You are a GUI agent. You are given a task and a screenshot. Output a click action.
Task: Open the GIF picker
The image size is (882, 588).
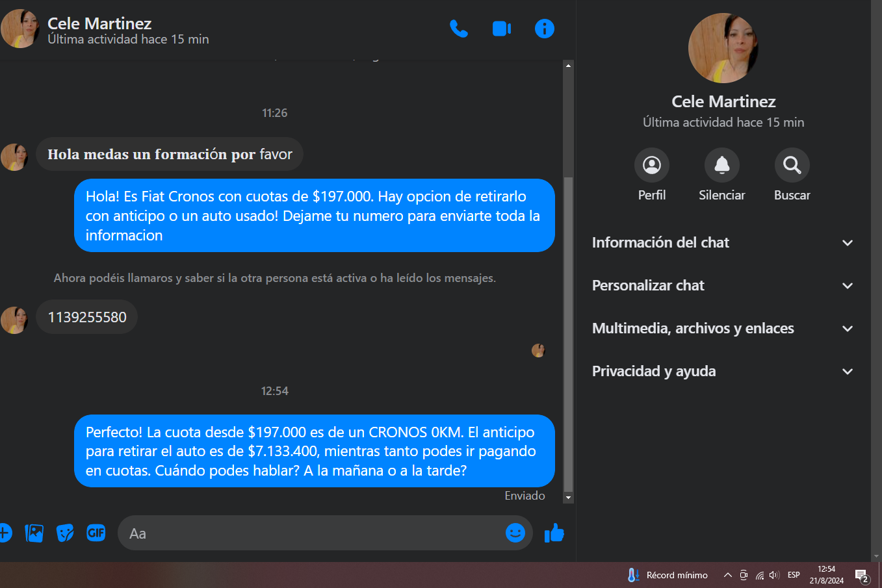(96, 533)
